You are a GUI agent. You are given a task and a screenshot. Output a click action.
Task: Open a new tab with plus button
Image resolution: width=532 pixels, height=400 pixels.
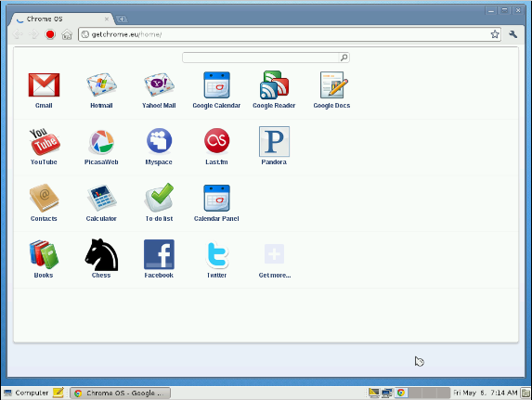[122, 19]
